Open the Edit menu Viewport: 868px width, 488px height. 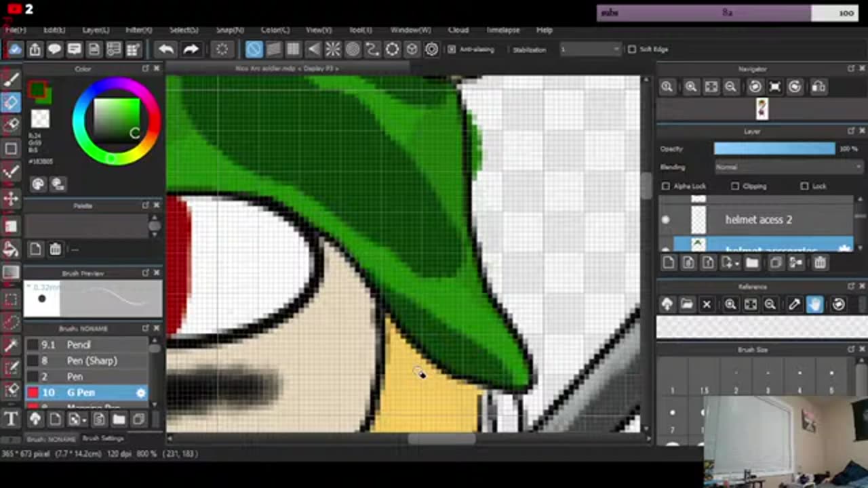(54, 30)
